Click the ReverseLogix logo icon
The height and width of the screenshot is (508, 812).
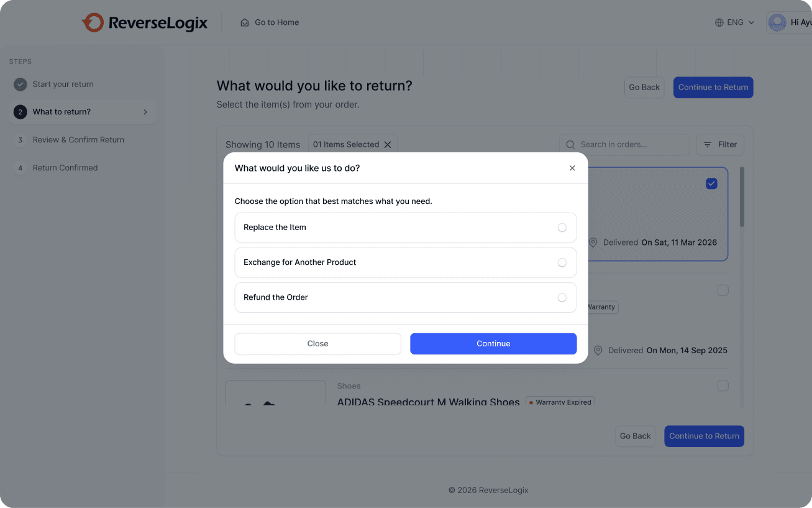point(93,23)
